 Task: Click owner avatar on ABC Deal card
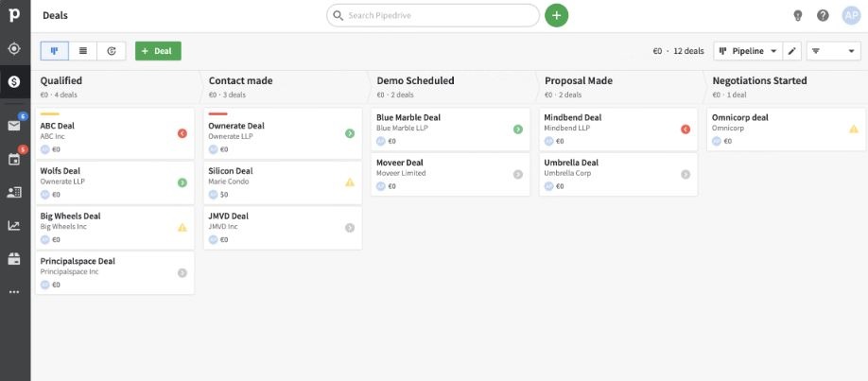pyautogui.click(x=44, y=149)
